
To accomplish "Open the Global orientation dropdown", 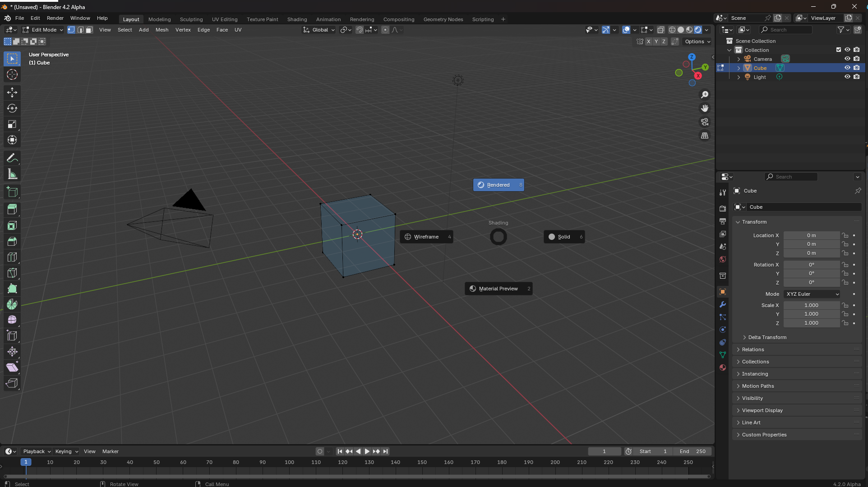I will (319, 30).
